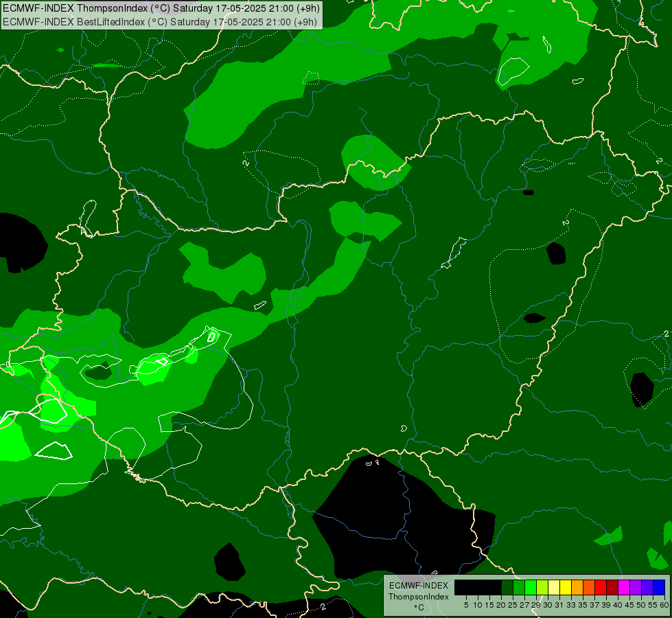Click the ECMWF-INDEX ThompsonIndex legend caption
Image resolution: width=672 pixels, height=618 pixels.
[419, 591]
